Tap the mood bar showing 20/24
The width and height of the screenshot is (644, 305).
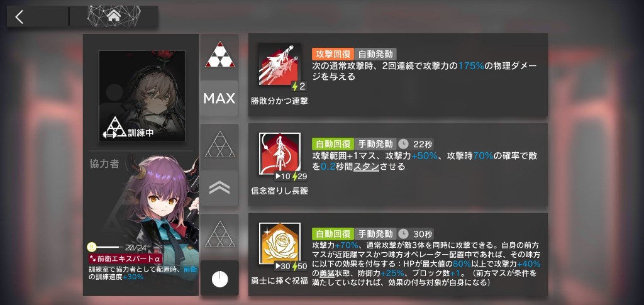tap(116, 248)
